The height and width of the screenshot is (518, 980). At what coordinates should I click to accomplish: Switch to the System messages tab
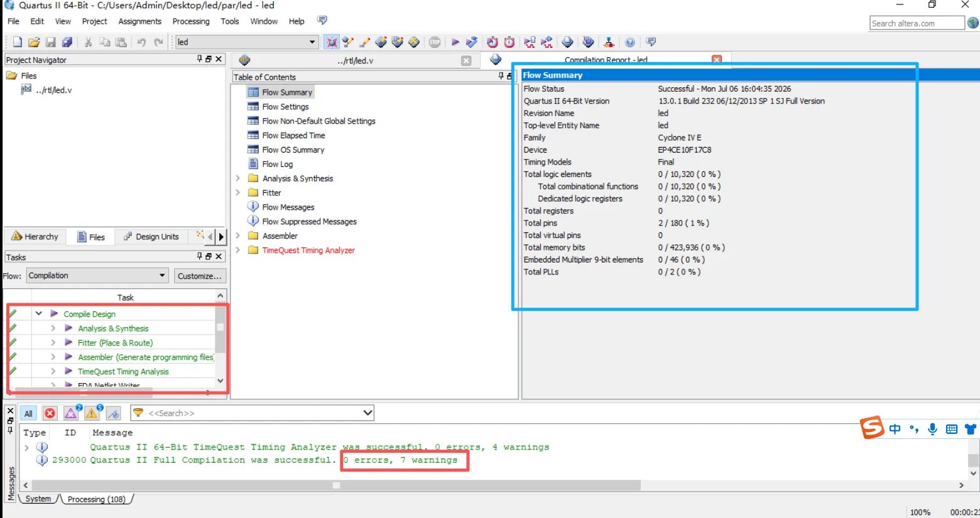click(x=38, y=499)
